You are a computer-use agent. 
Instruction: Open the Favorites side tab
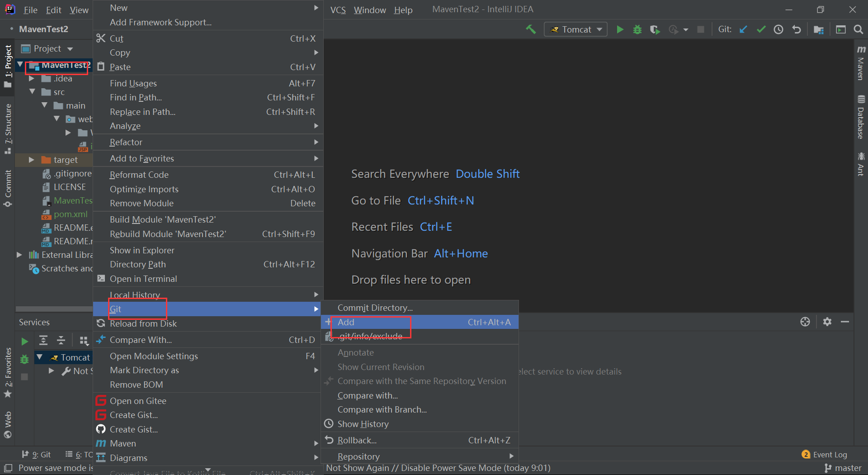(8, 372)
